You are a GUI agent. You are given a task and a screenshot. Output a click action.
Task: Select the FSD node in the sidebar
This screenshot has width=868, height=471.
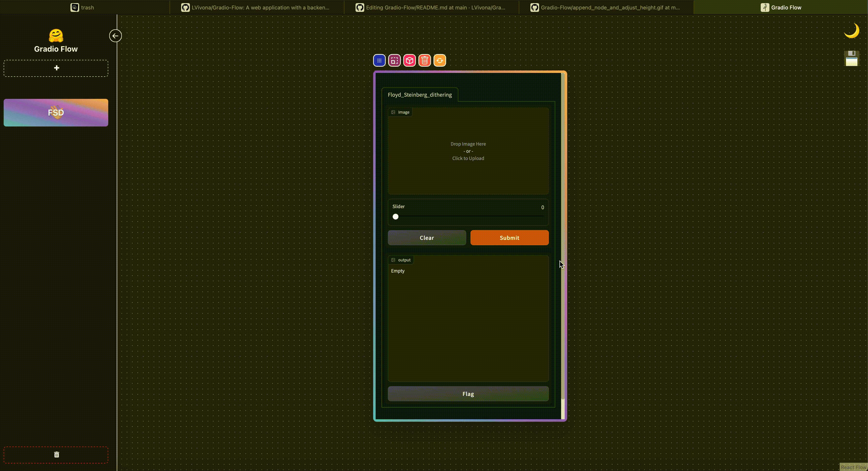[x=56, y=113]
